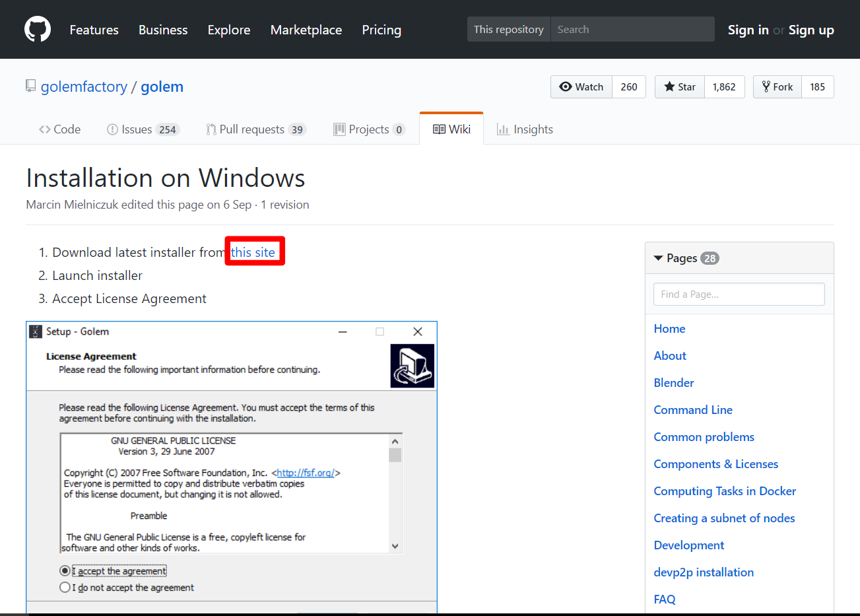Switch to the Pull requests tab
Screen dimensions: 860x616
coord(256,129)
